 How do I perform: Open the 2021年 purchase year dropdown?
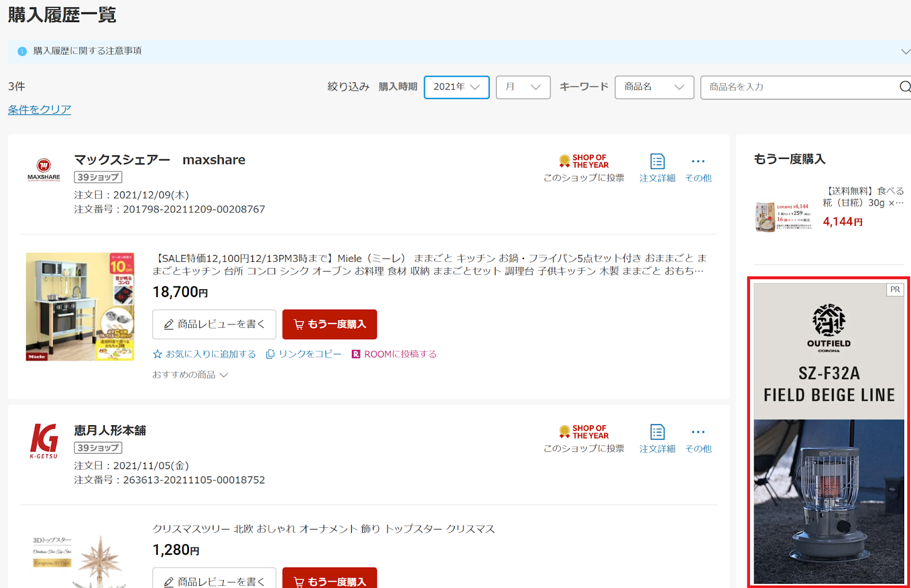coord(456,87)
